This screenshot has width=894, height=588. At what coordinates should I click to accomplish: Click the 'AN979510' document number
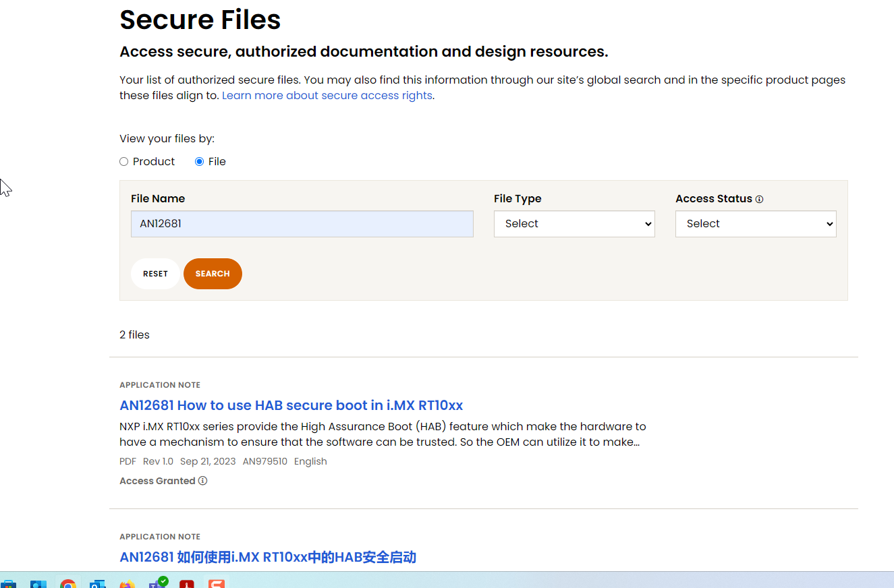click(x=265, y=461)
